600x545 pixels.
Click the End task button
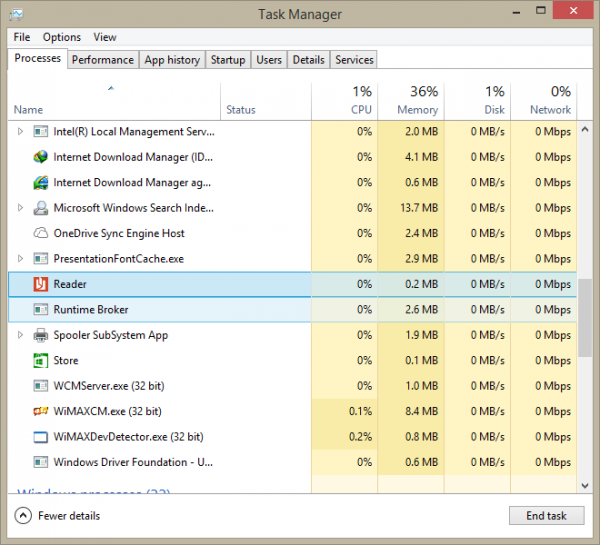coord(546,516)
